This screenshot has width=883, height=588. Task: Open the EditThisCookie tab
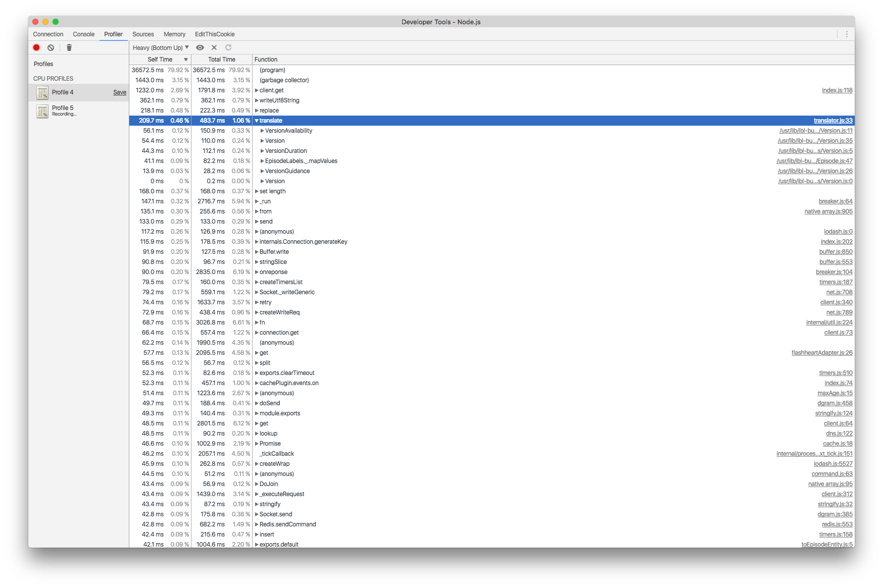(x=215, y=34)
